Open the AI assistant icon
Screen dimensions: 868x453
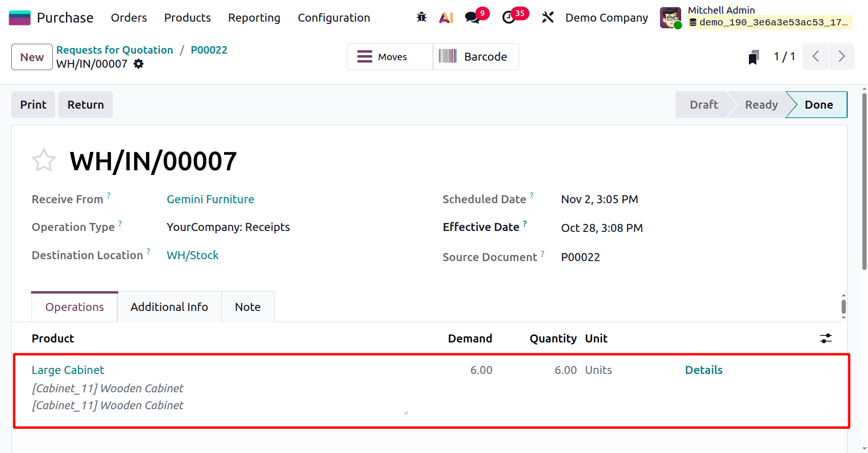pos(446,17)
